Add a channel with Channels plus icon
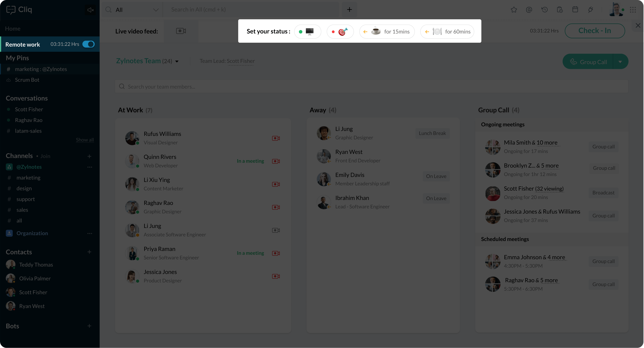 (89, 156)
